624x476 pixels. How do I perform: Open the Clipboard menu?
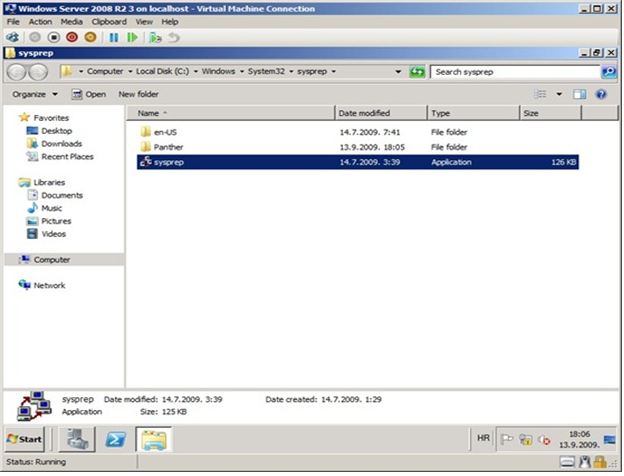pyautogui.click(x=109, y=21)
